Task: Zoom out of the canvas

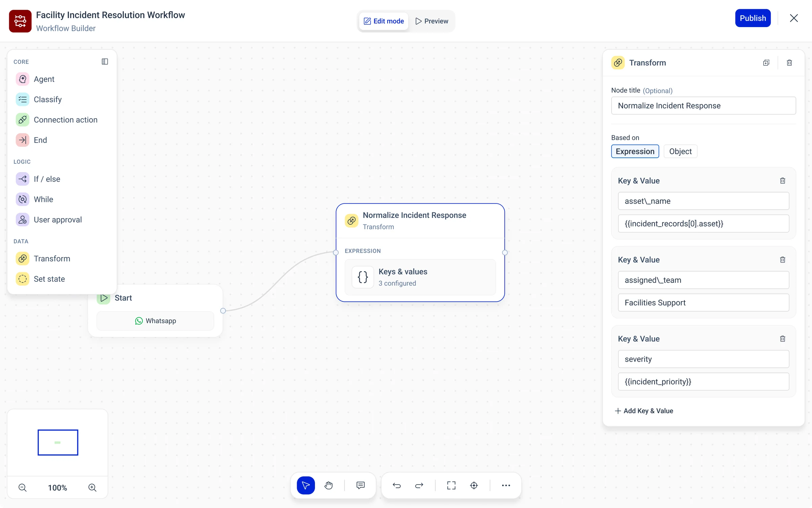Action: point(22,488)
